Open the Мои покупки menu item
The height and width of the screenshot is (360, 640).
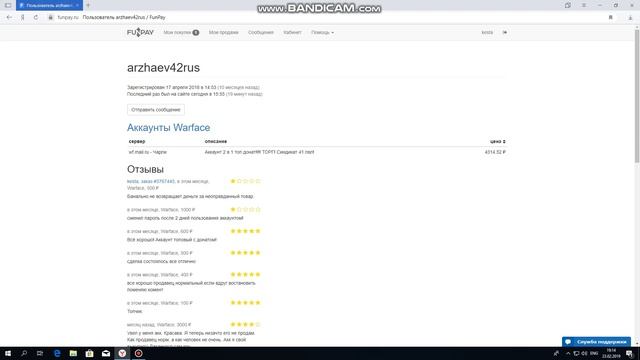coord(181,32)
